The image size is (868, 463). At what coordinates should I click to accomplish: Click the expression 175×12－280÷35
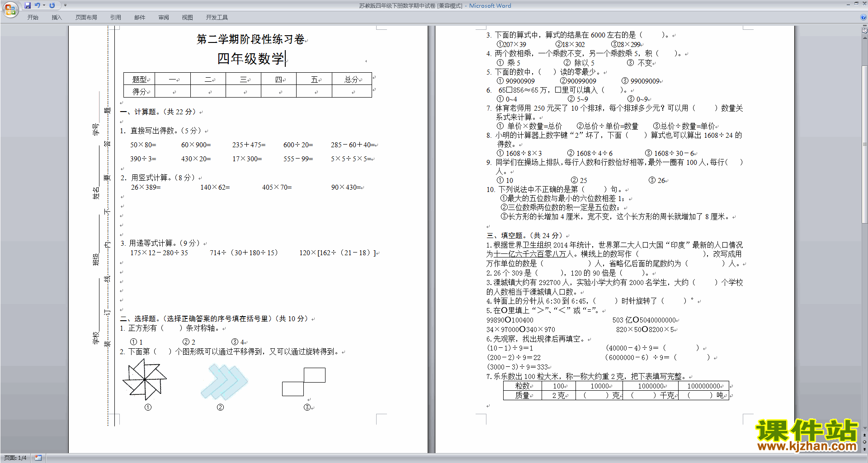[159, 253]
